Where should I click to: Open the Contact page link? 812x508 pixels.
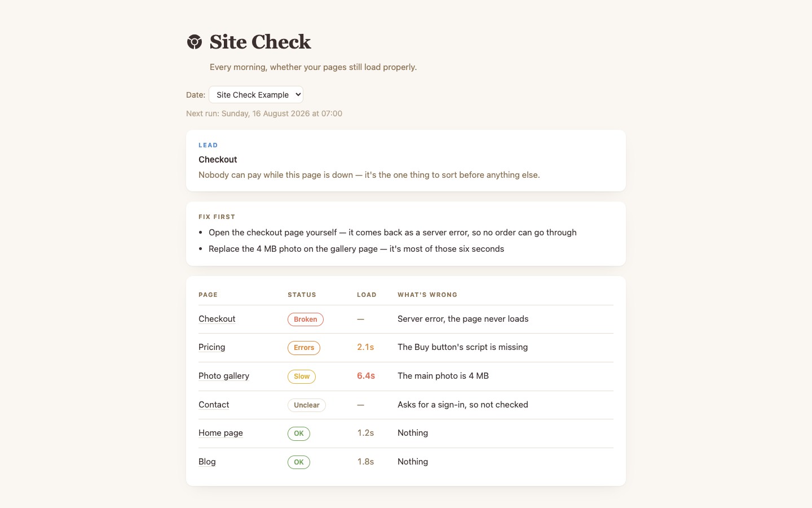(x=214, y=405)
